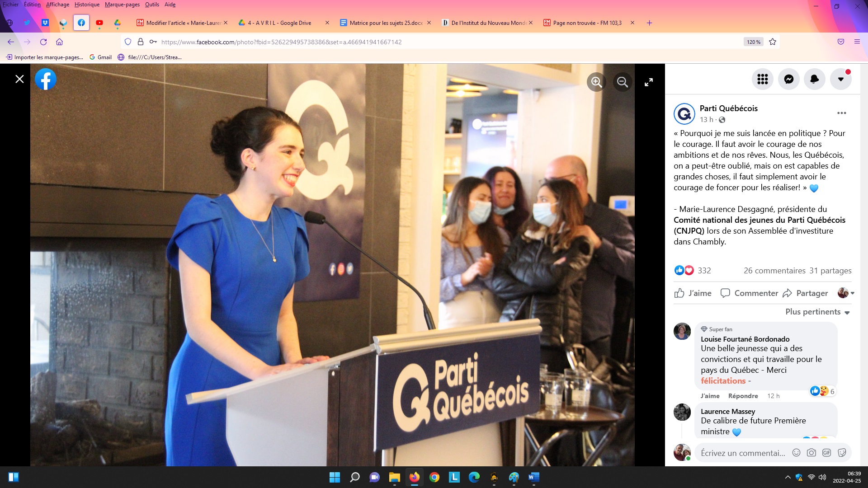Click the Partager button

point(806,293)
